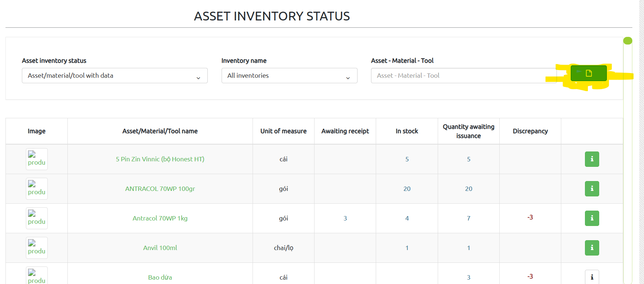
Task: Open the Antracol 70WP 1kg link
Action: pyautogui.click(x=160, y=218)
